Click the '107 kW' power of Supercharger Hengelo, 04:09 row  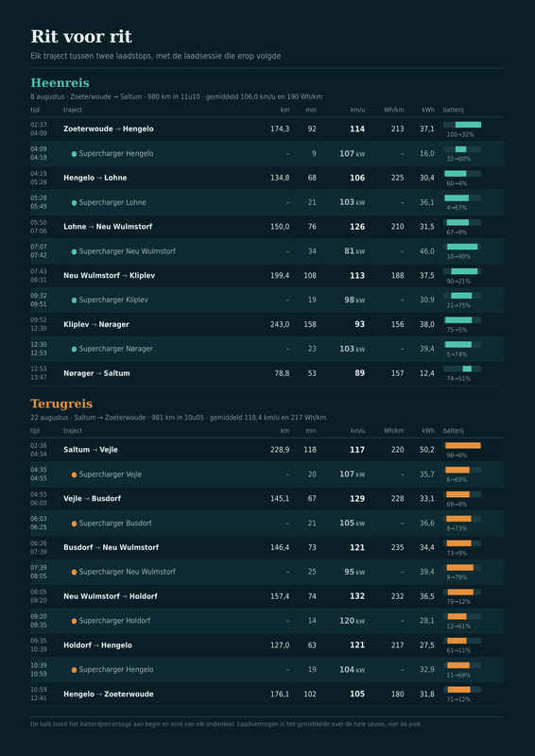point(353,154)
